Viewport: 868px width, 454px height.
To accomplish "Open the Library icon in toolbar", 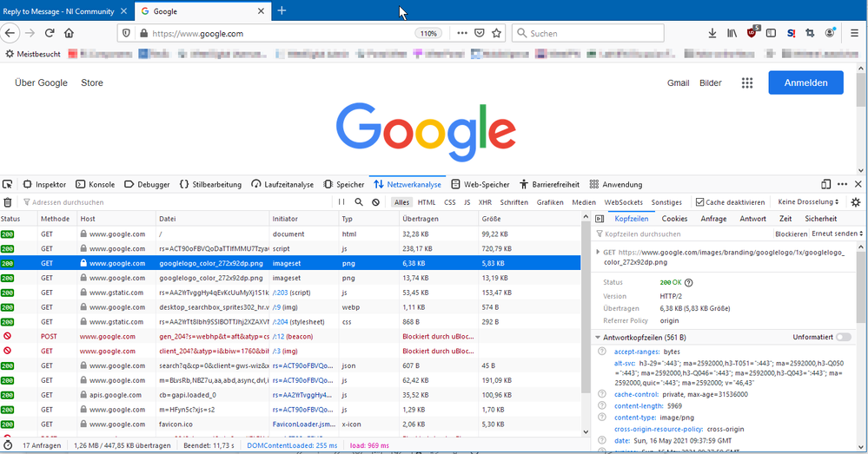I will click(732, 33).
